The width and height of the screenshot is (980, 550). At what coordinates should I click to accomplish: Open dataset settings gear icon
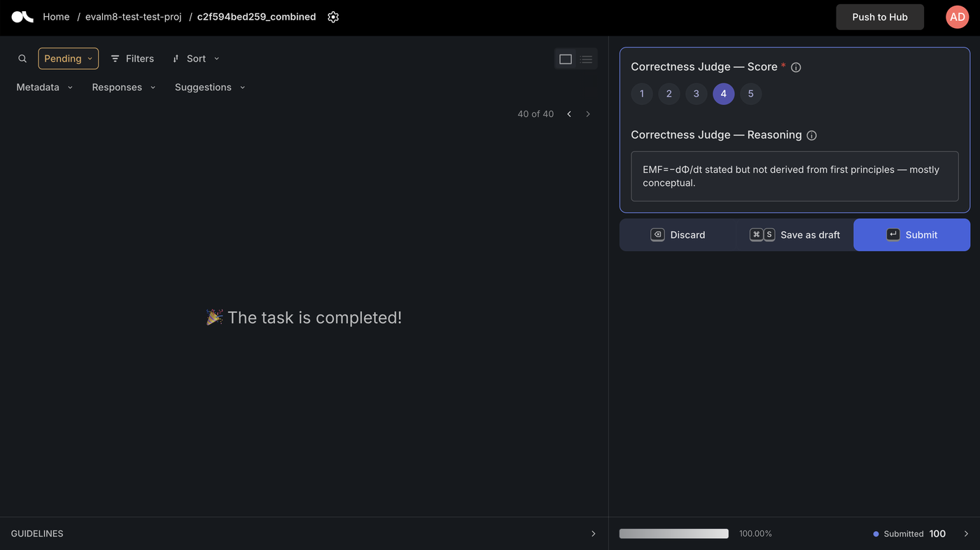(333, 17)
